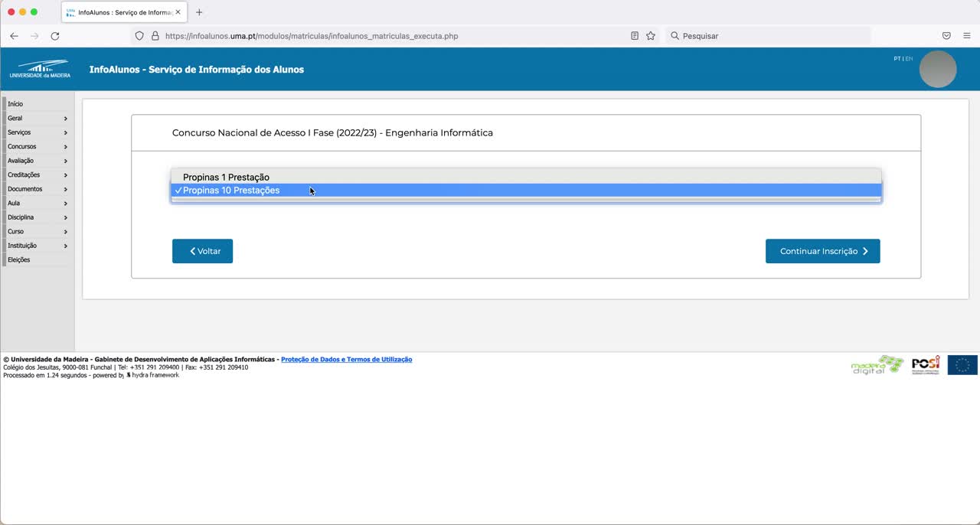Open the Início sidebar item
This screenshot has width=980, height=525.
click(15, 104)
